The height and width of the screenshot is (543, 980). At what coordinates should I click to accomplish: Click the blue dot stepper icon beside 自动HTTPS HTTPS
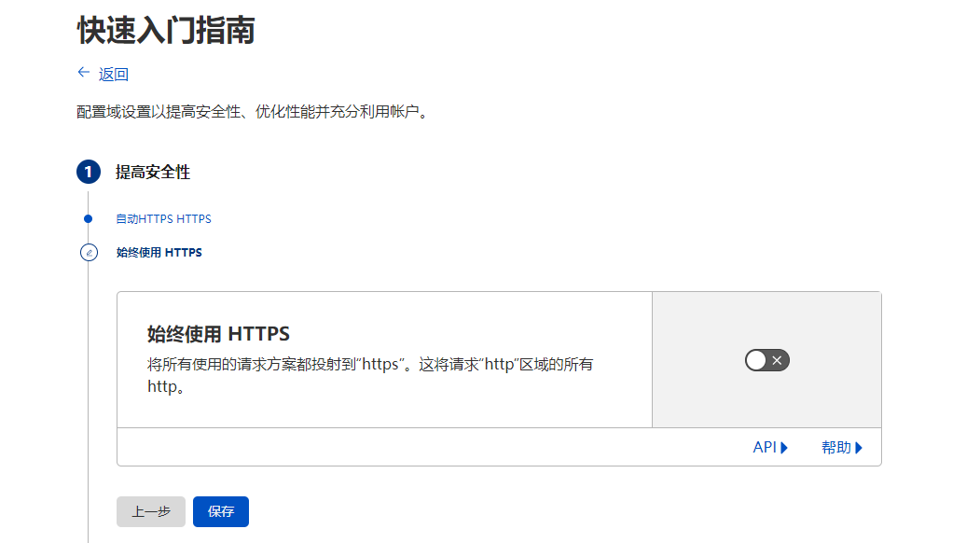(88, 218)
